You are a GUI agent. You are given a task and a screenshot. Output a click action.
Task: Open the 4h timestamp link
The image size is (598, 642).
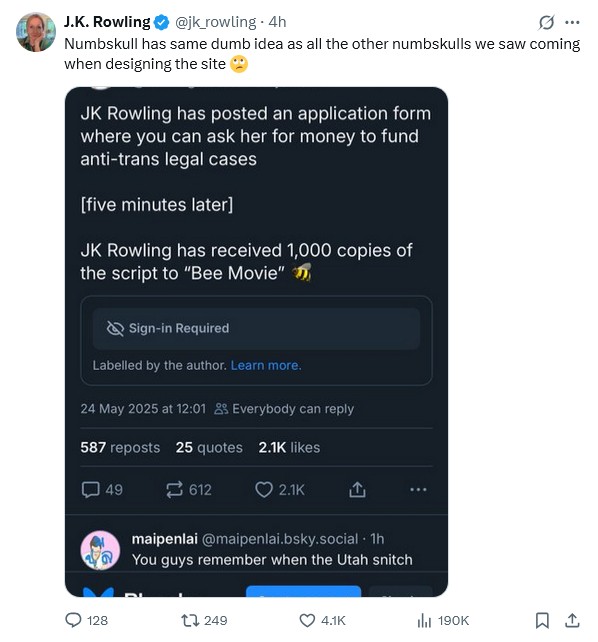tap(277, 22)
